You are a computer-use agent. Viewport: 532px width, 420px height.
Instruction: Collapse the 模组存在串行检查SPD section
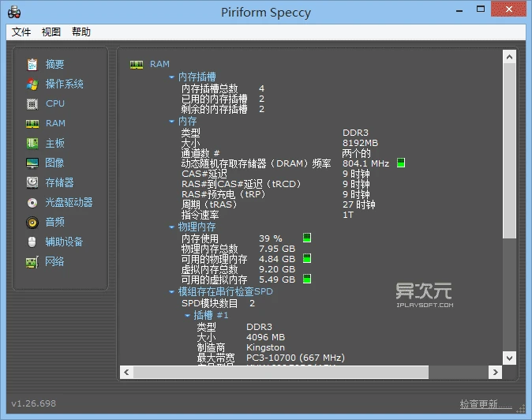tap(172, 292)
